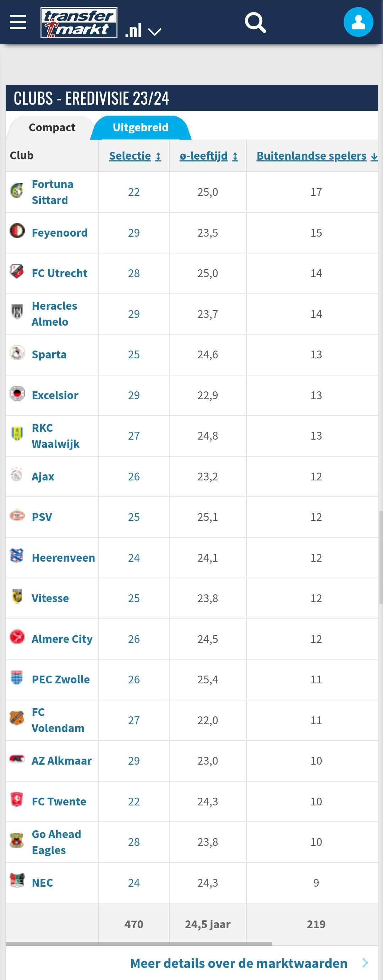Click the PSV club crest
This screenshot has height=980, width=383.
(x=17, y=516)
